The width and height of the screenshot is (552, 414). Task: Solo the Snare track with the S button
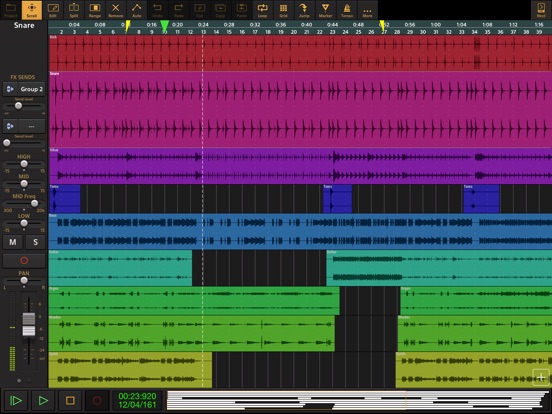[35, 242]
